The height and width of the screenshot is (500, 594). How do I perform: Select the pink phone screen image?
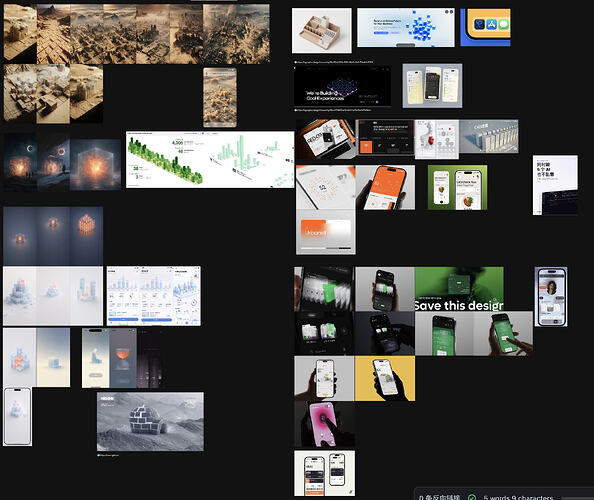pyautogui.click(x=325, y=424)
